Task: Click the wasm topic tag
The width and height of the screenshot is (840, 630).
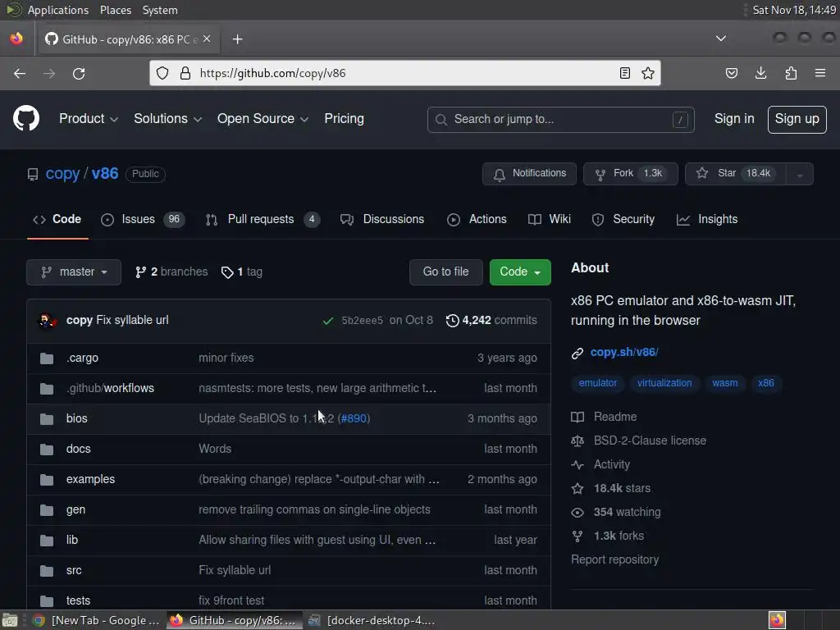Action: pos(724,383)
